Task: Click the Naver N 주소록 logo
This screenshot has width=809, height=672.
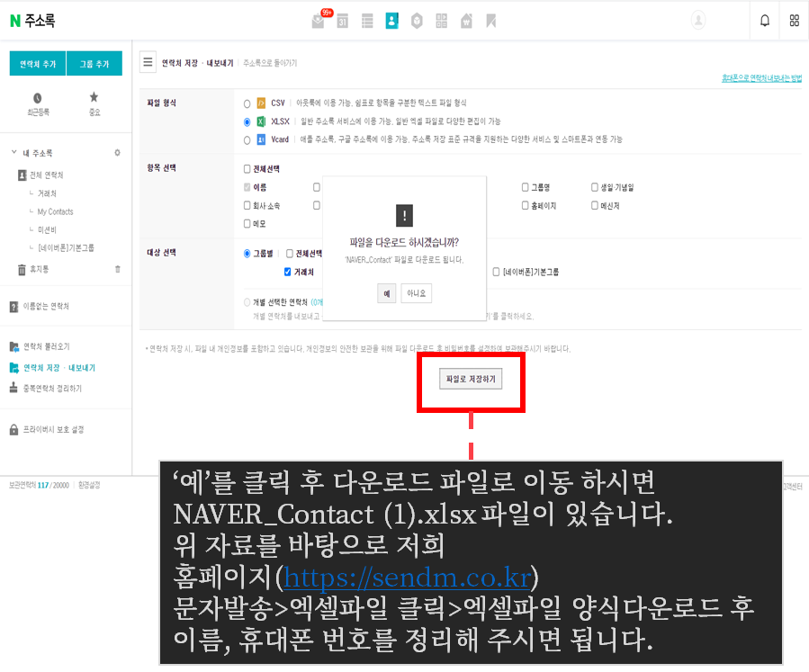Action: pyautogui.click(x=32, y=21)
